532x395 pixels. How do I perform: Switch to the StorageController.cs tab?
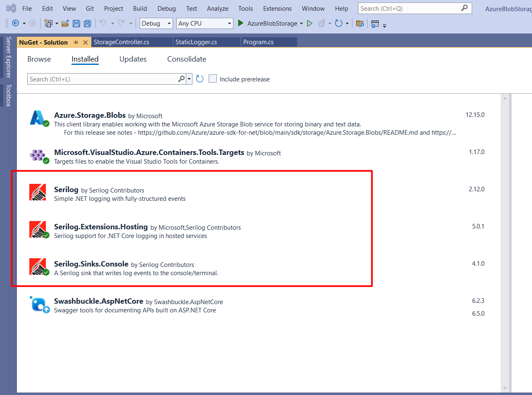(132, 42)
